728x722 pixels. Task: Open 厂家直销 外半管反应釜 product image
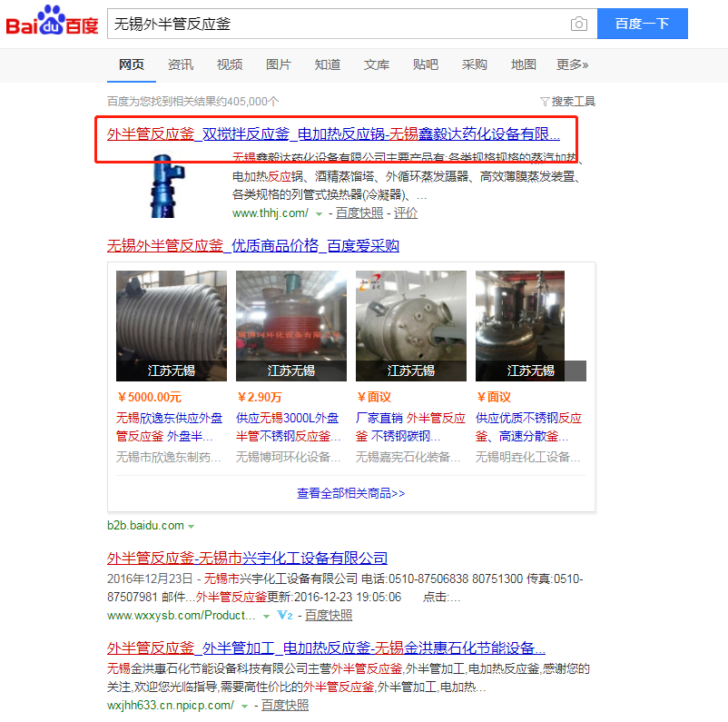411,326
